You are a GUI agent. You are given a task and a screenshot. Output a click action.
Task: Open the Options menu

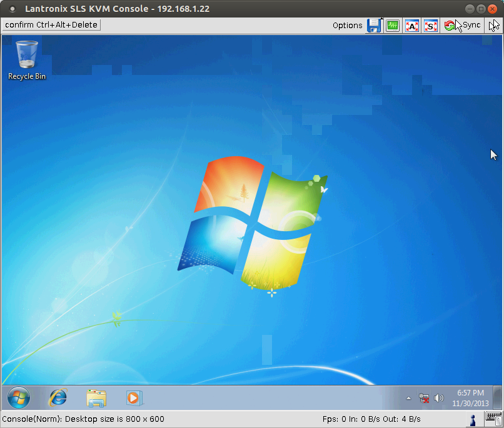click(348, 25)
